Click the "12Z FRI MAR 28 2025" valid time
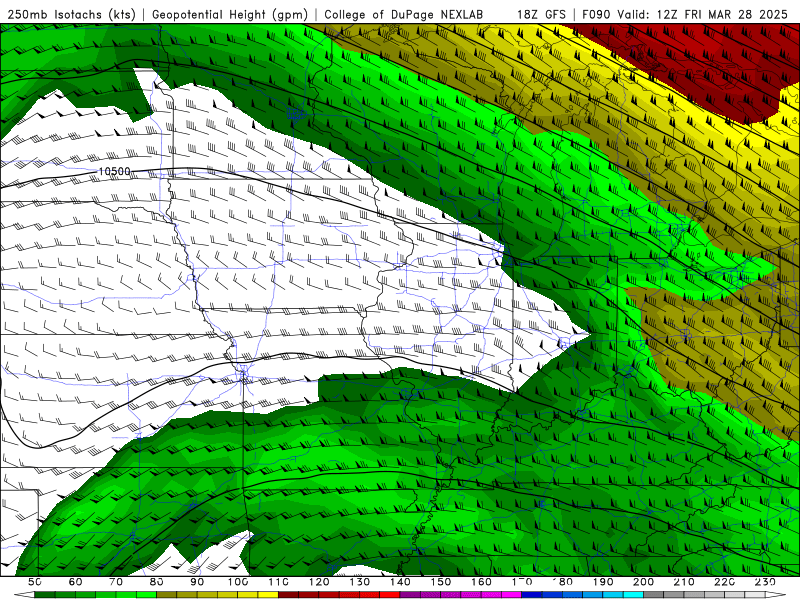The height and width of the screenshot is (600, 800). pyautogui.click(x=722, y=14)
